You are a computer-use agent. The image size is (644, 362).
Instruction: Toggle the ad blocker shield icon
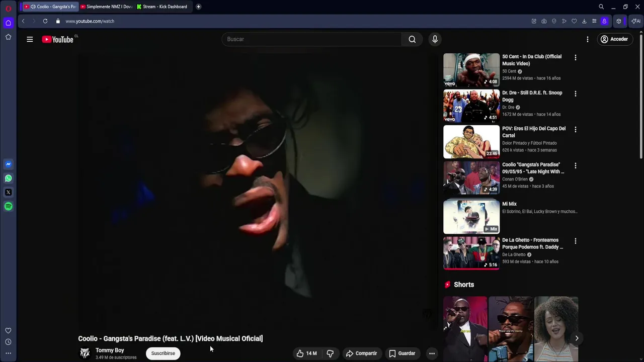pyautogui.click(x=554, y=21)
